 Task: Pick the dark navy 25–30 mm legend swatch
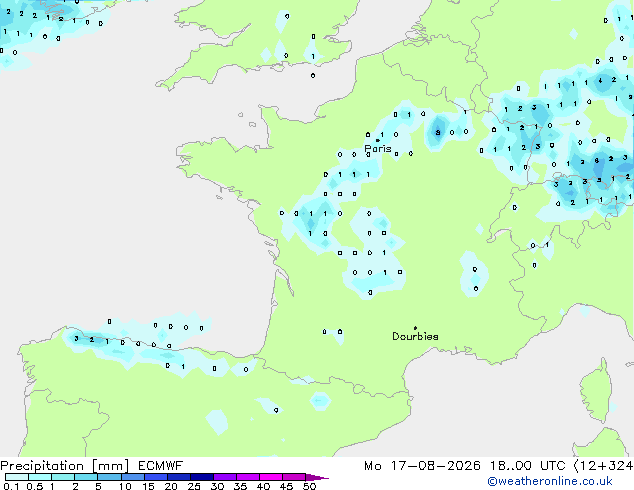(202, 477)
